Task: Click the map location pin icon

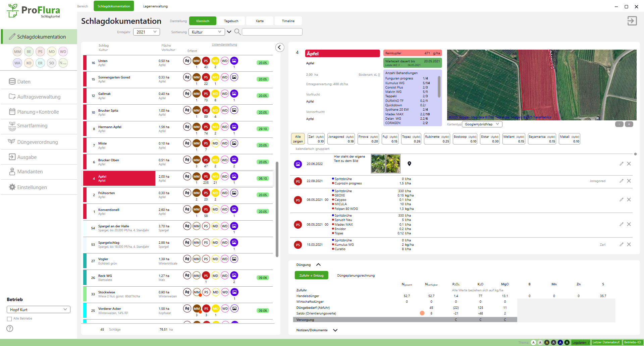Action: pyautogui.click(x=409, y=164)
